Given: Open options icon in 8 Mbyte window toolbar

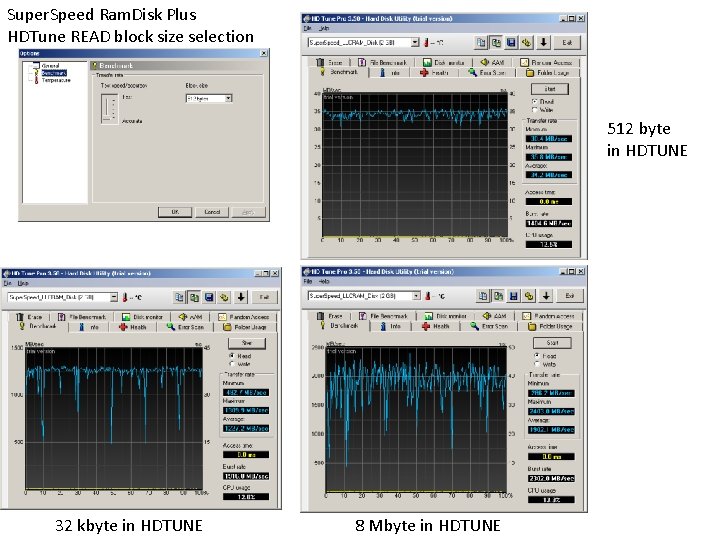Looking at the screenshot, I should coord(529,296).
